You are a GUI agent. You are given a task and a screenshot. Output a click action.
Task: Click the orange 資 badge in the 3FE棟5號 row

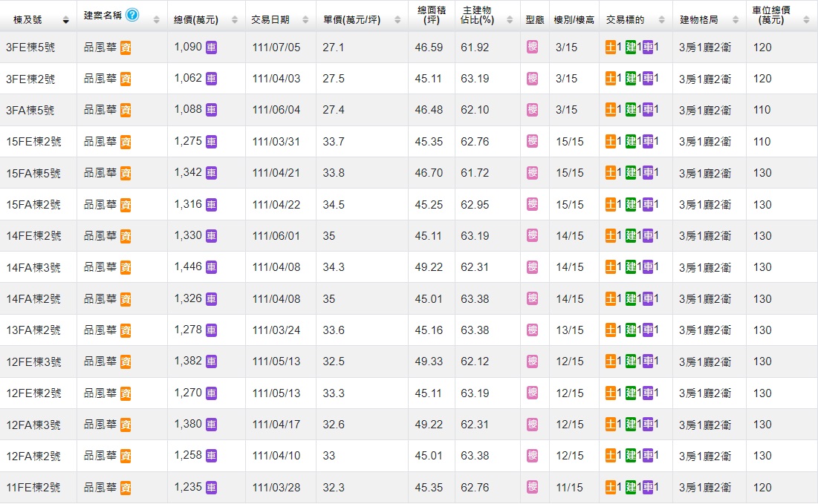click(x=126, y=48)
